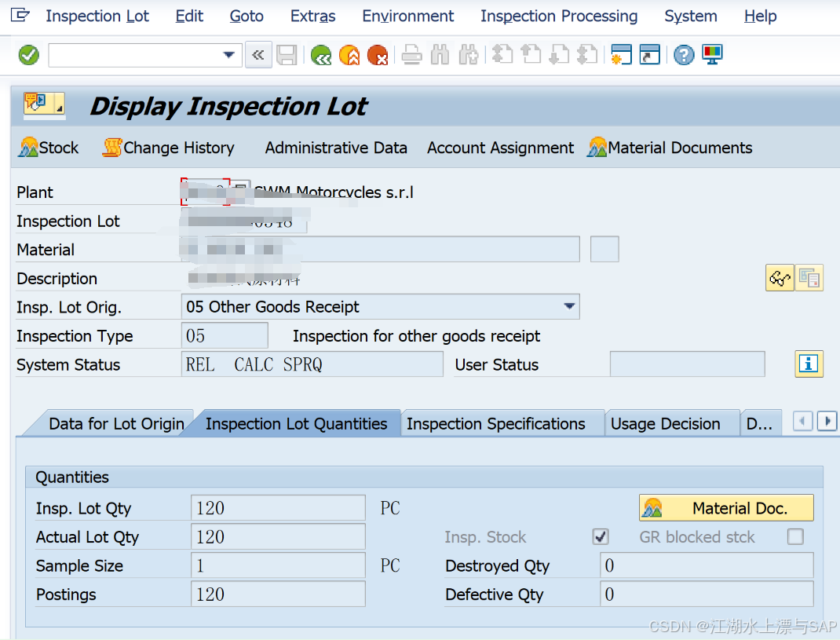Click the glasses display icon beside Description
The image size is (840, 640).
tap(780, 278)
